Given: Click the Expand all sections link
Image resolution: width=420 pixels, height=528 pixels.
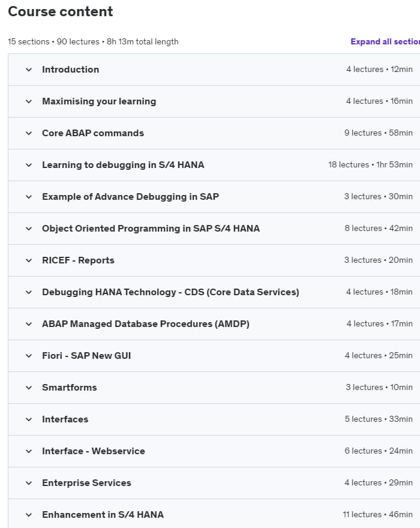Looking at the screenshot, I should coord(385,42).
